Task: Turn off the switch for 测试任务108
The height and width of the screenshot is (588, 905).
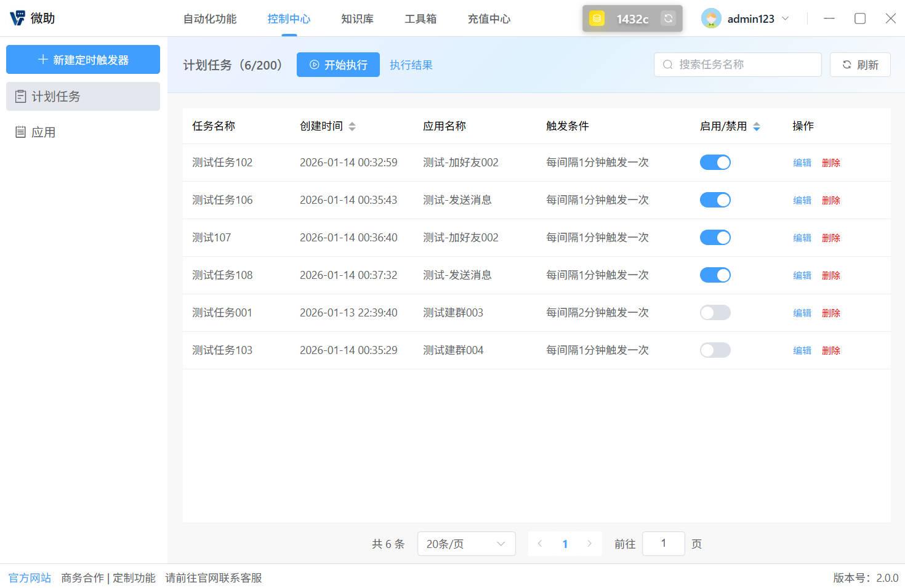Action: point(715,275)
